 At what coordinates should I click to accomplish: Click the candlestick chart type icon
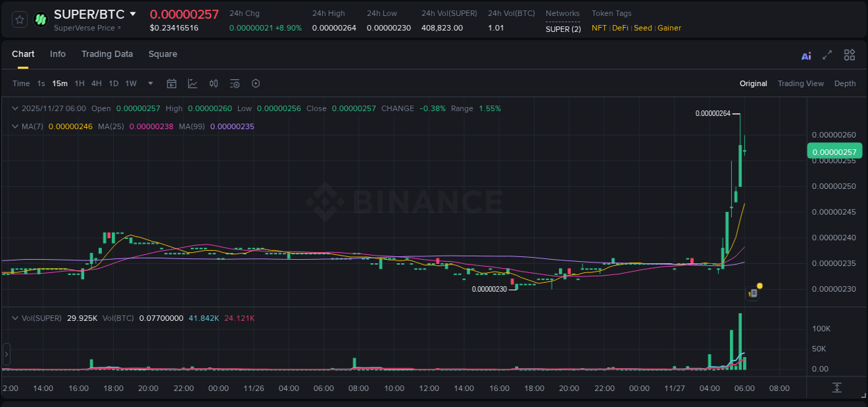pos(213,83)
